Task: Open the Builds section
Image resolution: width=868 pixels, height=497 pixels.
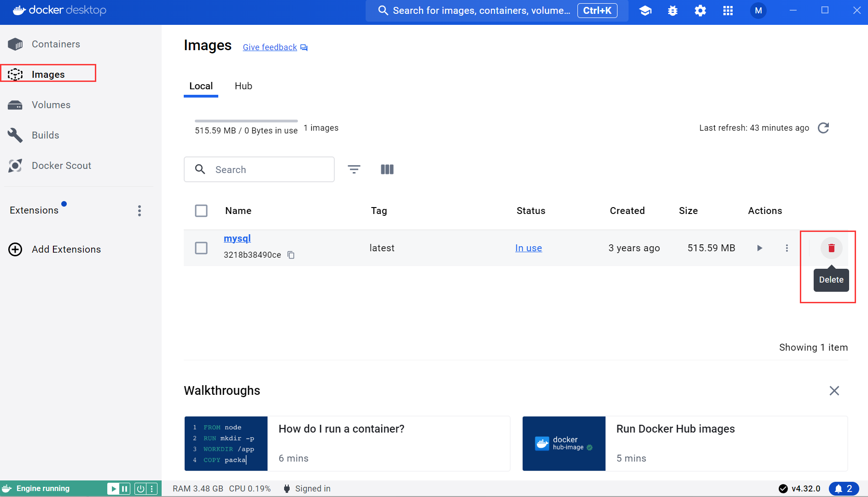Action: [34, 135]
